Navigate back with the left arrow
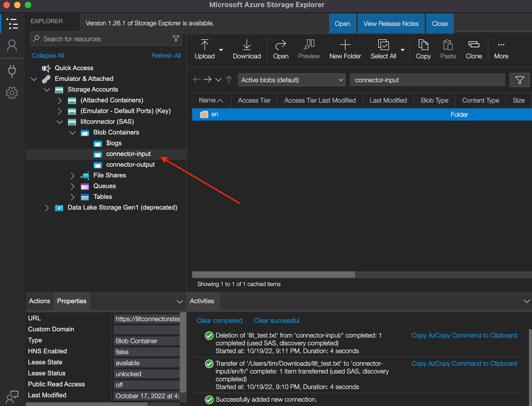532x406 pixels. click(197, 80)
